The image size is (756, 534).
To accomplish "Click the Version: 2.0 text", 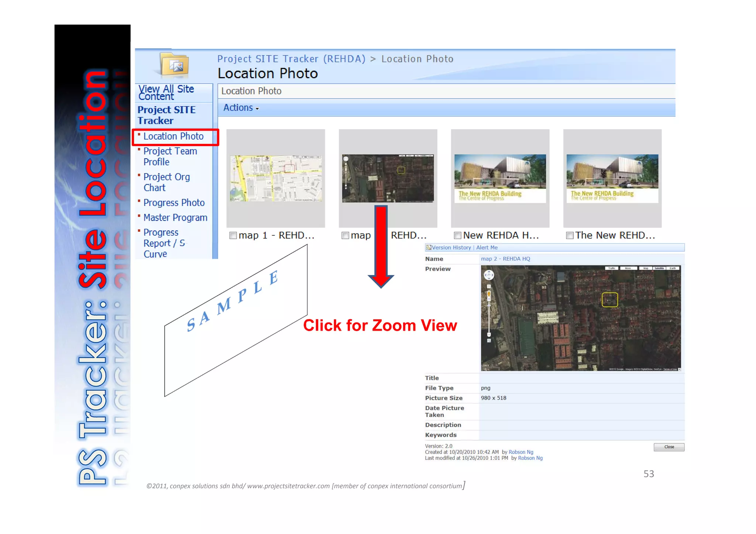I will coord(439,446).
